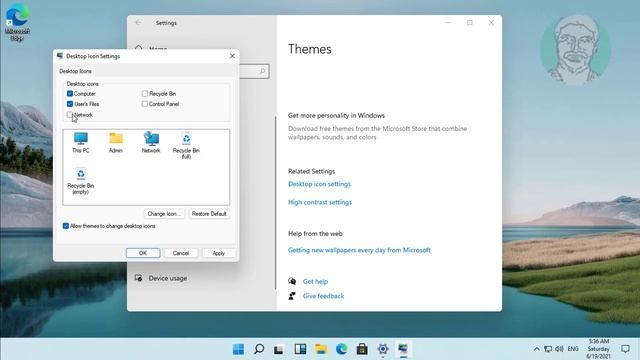Select the Desktop Icons tab

tap(76, 71)
